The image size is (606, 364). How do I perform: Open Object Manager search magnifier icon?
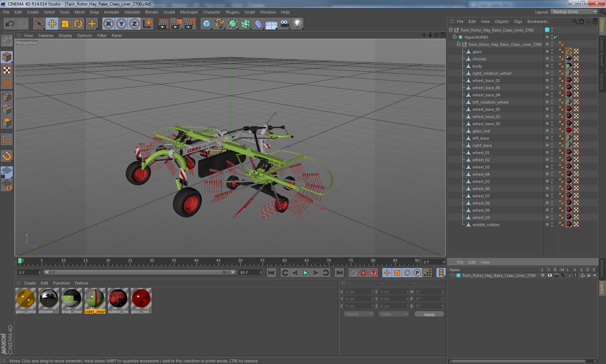[x=575, y=21]
